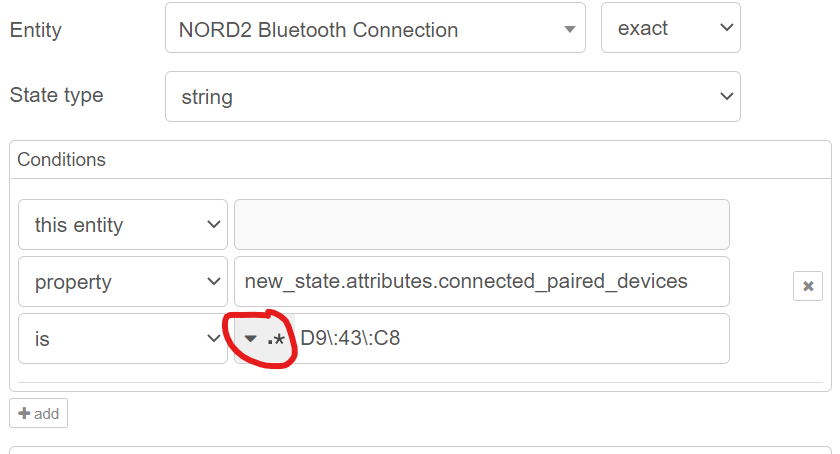
Task: Open the 'property' selector dropdown
Action: click(x=123, y=282)
